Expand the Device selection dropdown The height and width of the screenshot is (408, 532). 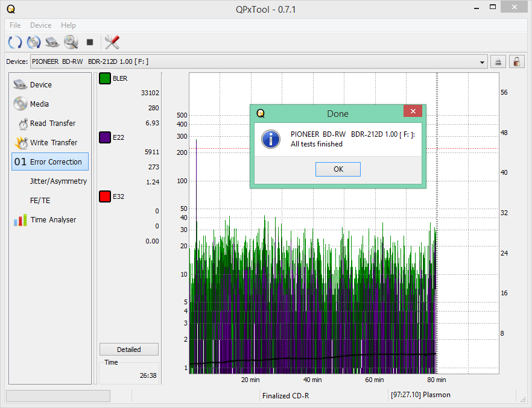click(482, 62)
